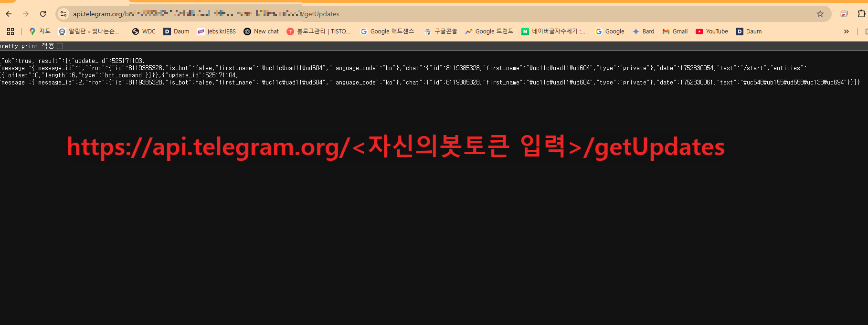Click the "update_id":525171103 text in JSON
Screen dimensions: 868x325
tap(107, 61)
